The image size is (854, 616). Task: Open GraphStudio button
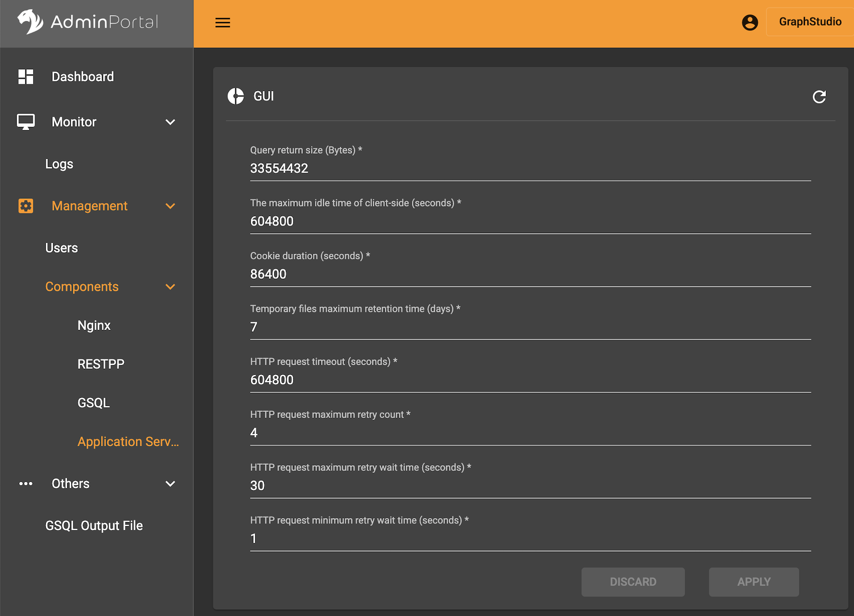tap(810, 22)
